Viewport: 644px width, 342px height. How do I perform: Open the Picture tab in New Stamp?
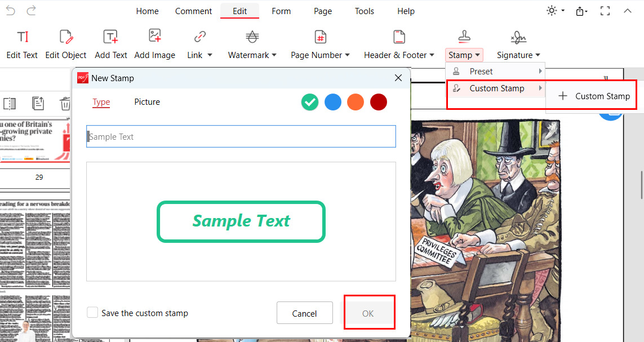click(147, 102)
